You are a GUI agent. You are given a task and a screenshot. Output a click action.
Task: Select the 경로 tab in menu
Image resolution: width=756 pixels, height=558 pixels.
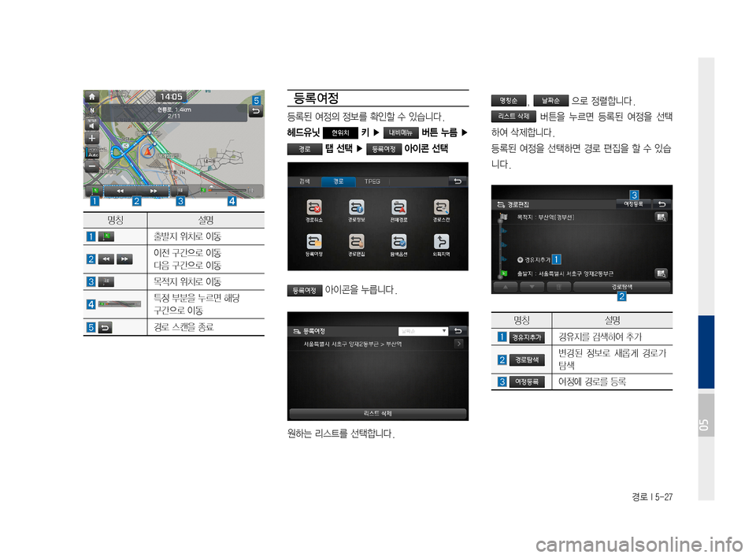coord(339,181)
